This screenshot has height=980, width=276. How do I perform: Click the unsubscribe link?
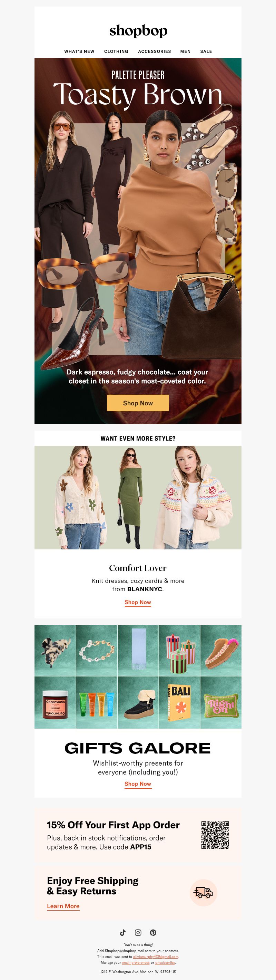pos(165,962)
